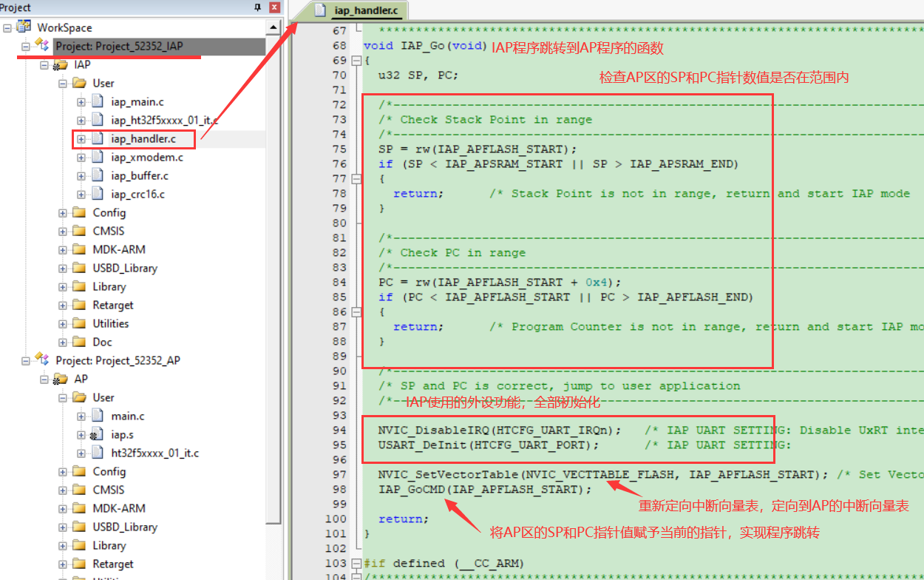Screen dimensions: 924x580
Task: Click the Doc folder icon
Action: click(x=80, y=342)
